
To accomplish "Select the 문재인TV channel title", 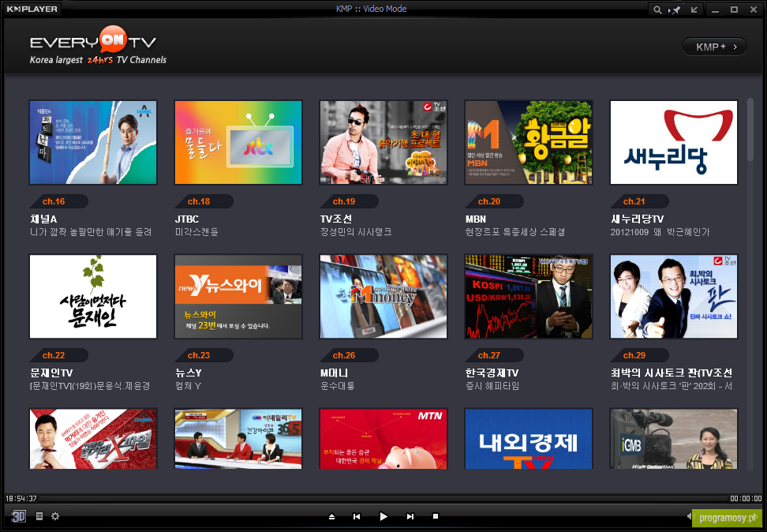I will coord(51,373).
